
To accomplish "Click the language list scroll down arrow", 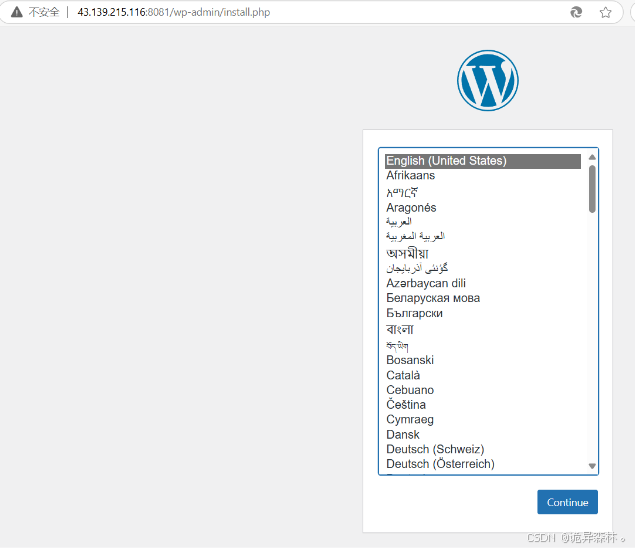I will 592,466.
